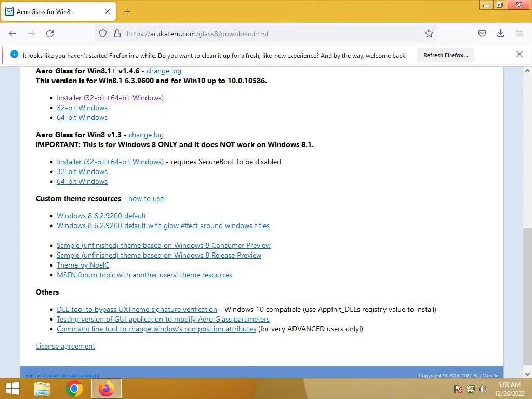
Task: Open Testing version of GUI application link
Action: click(163, 320)
